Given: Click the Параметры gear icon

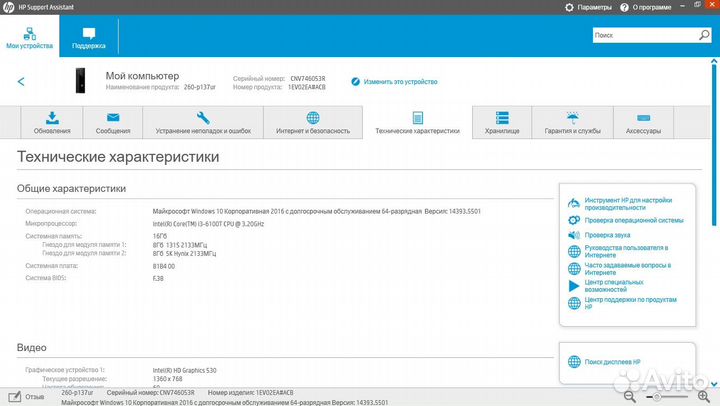Looking at the screenshot, I should click(569, 7).
